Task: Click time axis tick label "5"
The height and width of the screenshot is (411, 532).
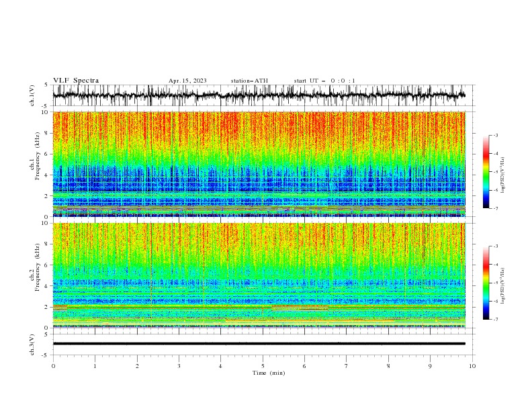Action: (x=263, y=366)
